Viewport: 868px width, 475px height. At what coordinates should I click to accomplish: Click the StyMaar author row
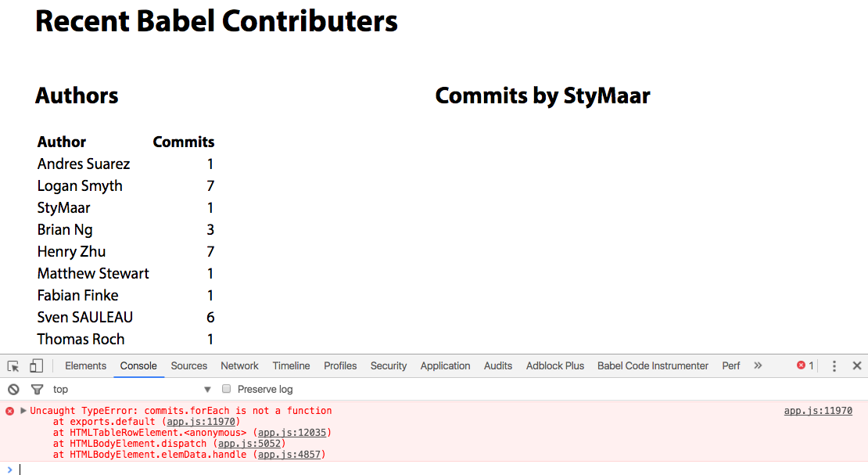126,208
